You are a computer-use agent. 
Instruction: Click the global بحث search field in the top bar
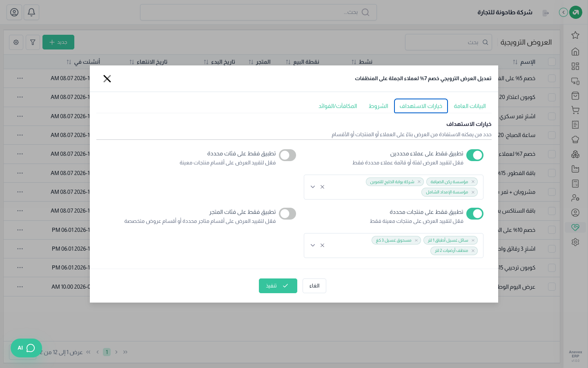[x=258, y=12]
